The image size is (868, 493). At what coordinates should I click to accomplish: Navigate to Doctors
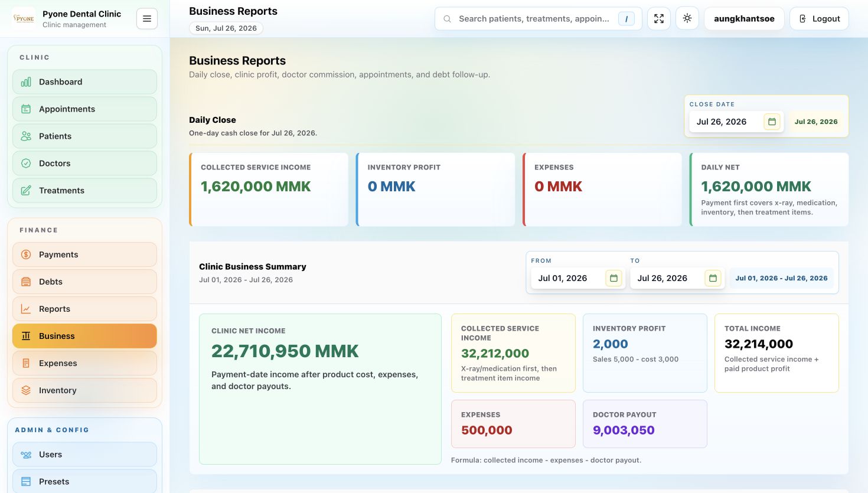84,164
